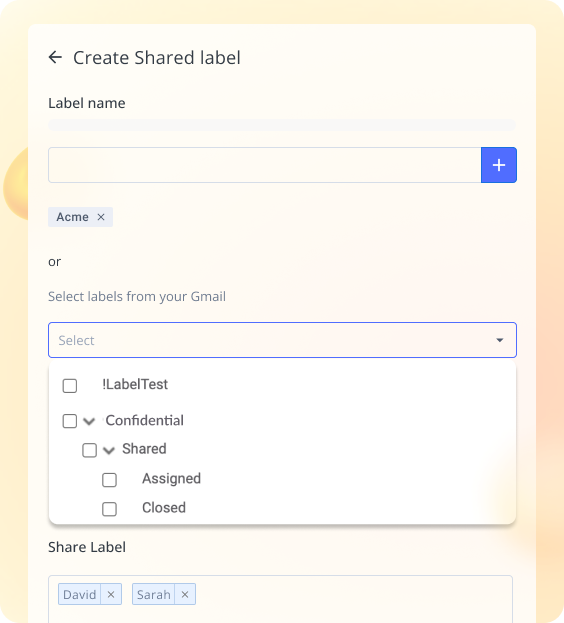
Task: Check the !LabelTest checkbox
Action: pyautogui.click(x=70, y=385)
